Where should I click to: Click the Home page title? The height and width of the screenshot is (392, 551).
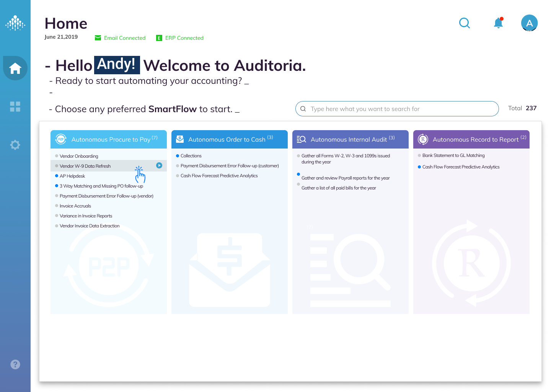pyautogui.click(x=66, y=24)
